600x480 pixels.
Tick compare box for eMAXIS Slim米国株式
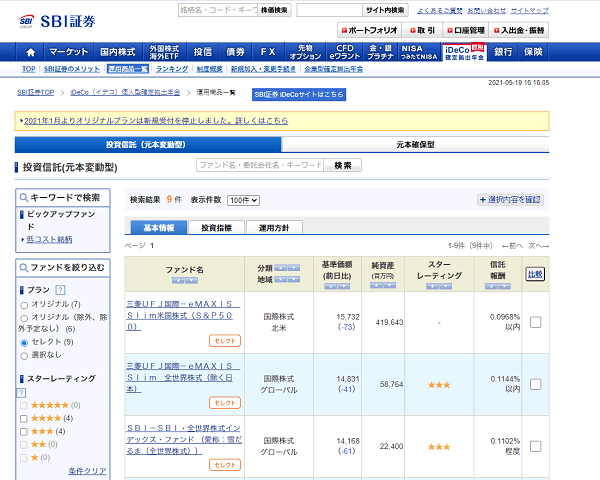[536, 322]
